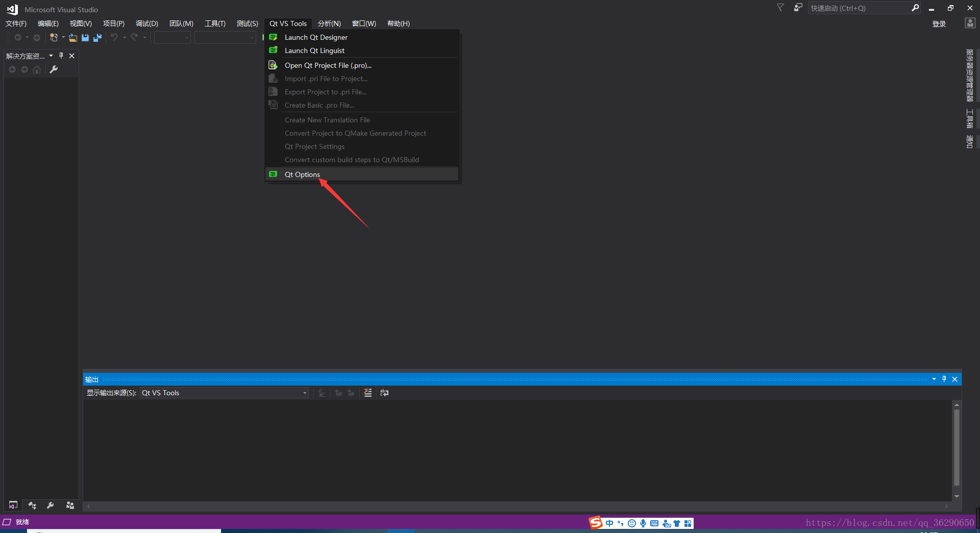Image resolution: width=980 pixels, height=533 pixels.
Task: Open the output source Qt VS Tools dropdown
Action: pos(224,393)
